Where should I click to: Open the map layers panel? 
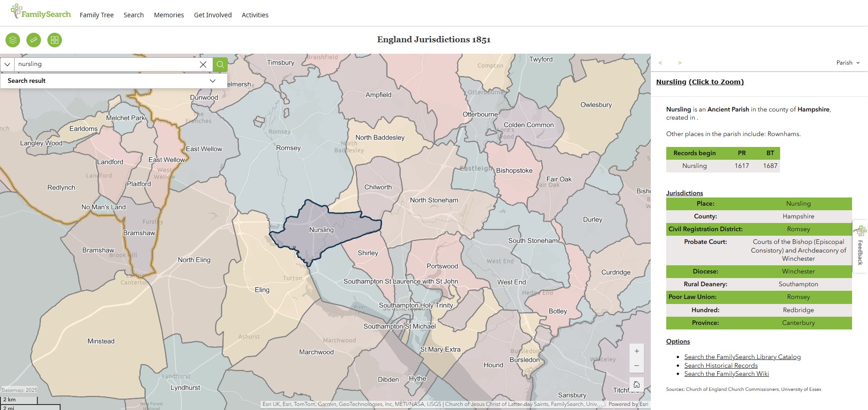[12, 40]
